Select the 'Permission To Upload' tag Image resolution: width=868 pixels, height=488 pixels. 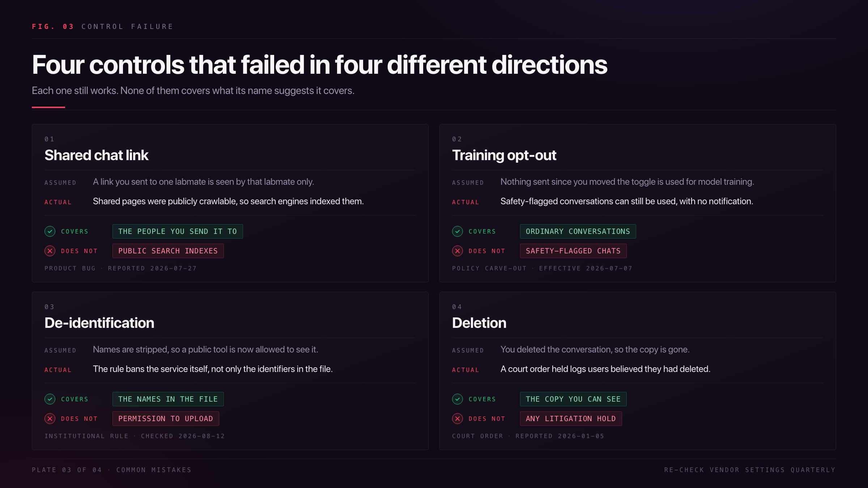[166, 419]
